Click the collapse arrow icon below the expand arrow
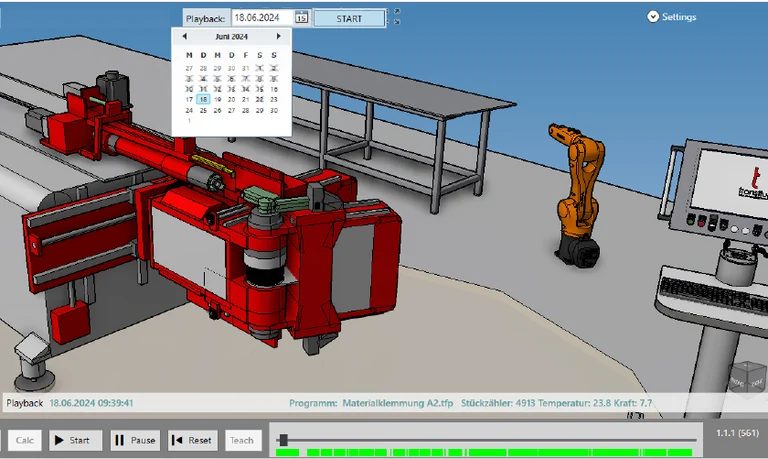Image resolution: width=768 pixels, height=459 pixels. (396, 22)
